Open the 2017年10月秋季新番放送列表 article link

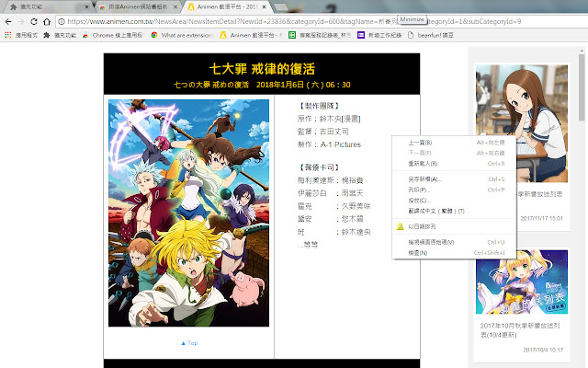pyautogui.click(x=520, y=330)
